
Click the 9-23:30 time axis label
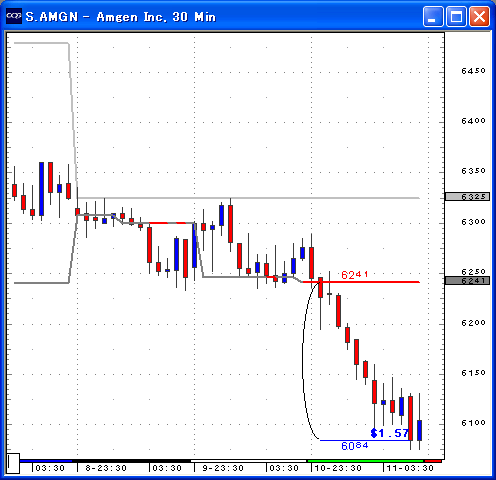pos(223,468)
